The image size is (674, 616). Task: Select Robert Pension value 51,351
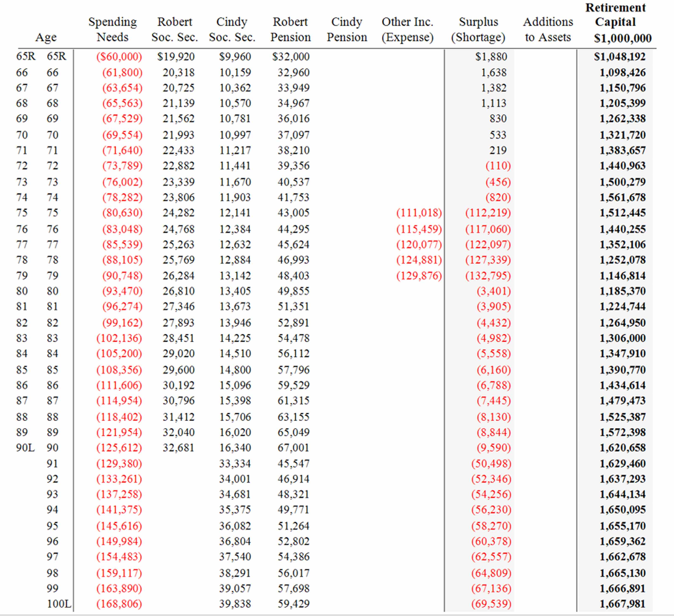294,306
